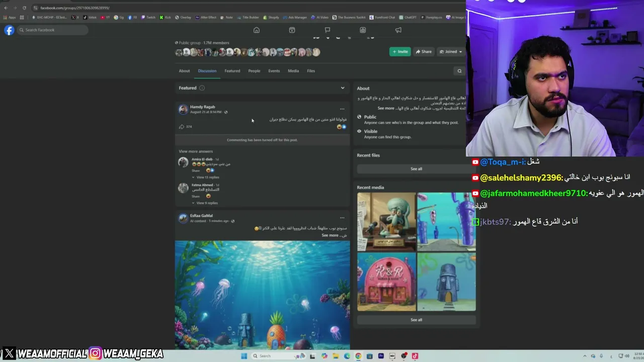Open the Windows Start menu
Image resolution: width=644 pixels, height=362 pixels.
tap(244, 356)
